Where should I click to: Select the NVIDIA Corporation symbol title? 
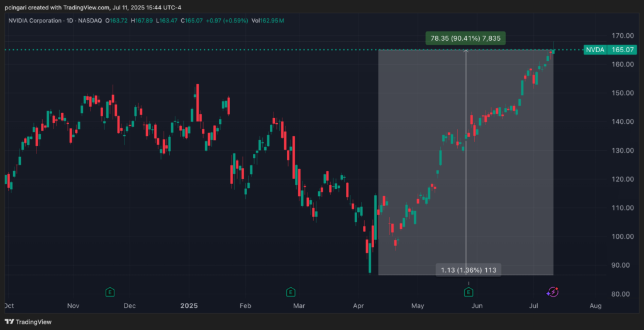35,21
